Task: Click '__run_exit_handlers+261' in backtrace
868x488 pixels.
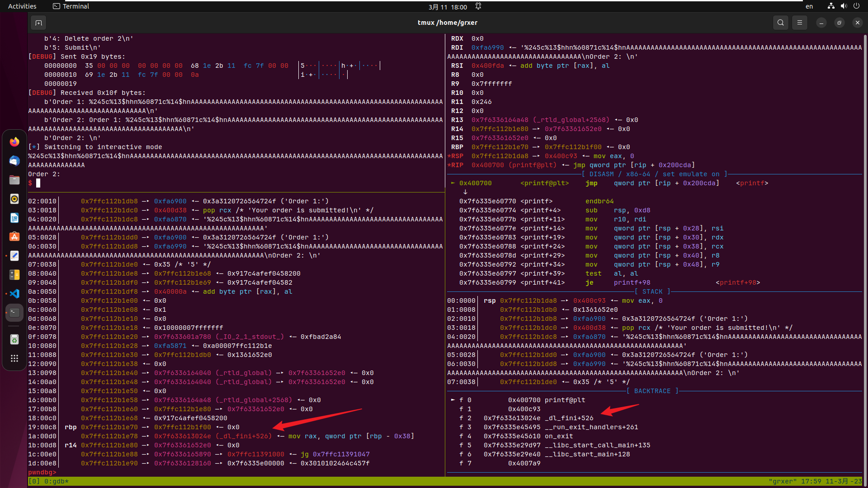Action: coord(591,427)
